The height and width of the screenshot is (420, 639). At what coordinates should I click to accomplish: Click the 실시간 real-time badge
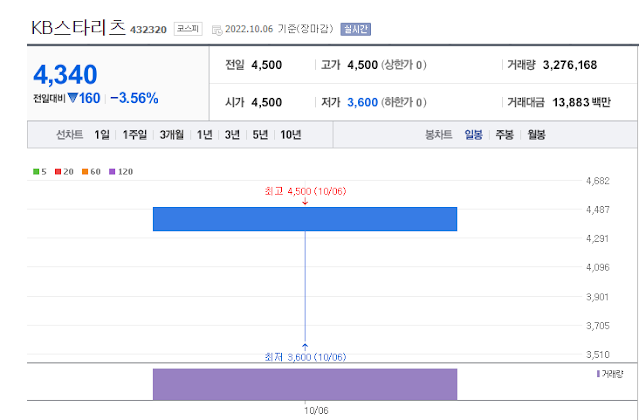(x=356, y=29)
